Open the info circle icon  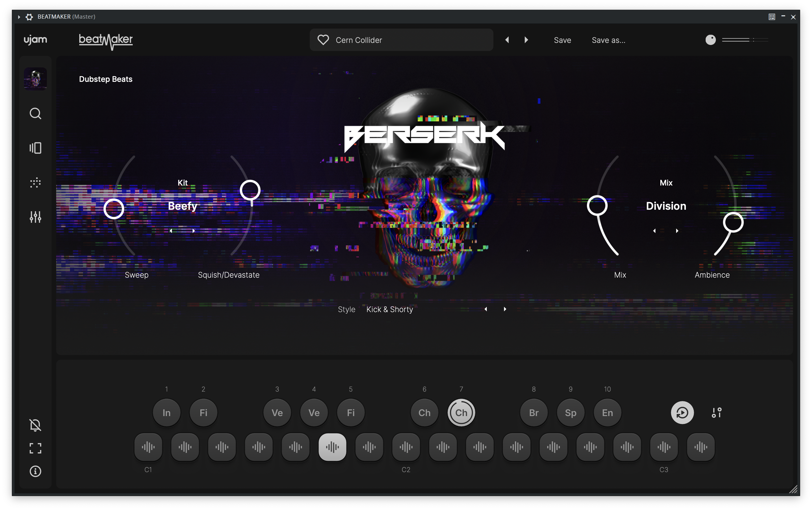(x=35, y=471)
